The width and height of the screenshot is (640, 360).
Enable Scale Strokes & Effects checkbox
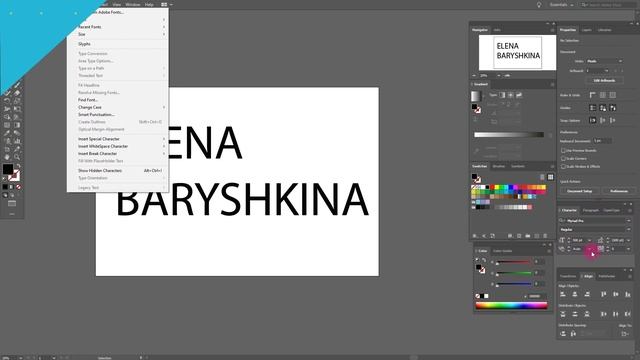(563, 167)
